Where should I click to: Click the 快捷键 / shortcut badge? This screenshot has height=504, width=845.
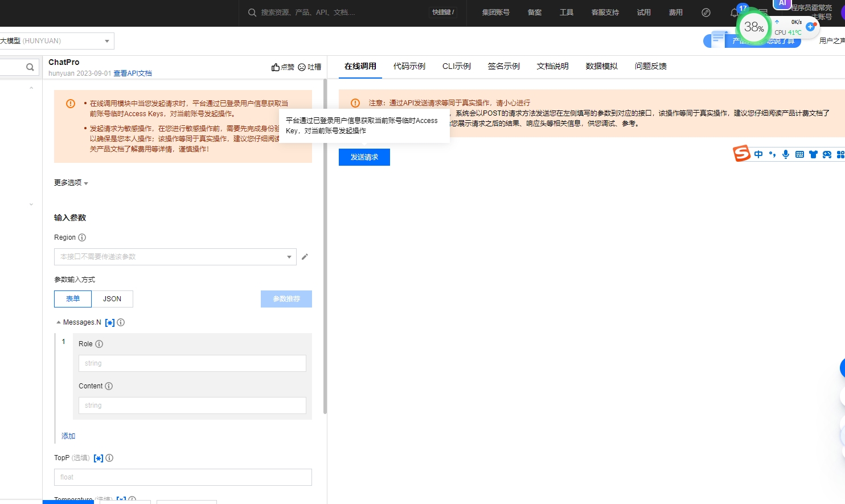[x=443, y=13]
